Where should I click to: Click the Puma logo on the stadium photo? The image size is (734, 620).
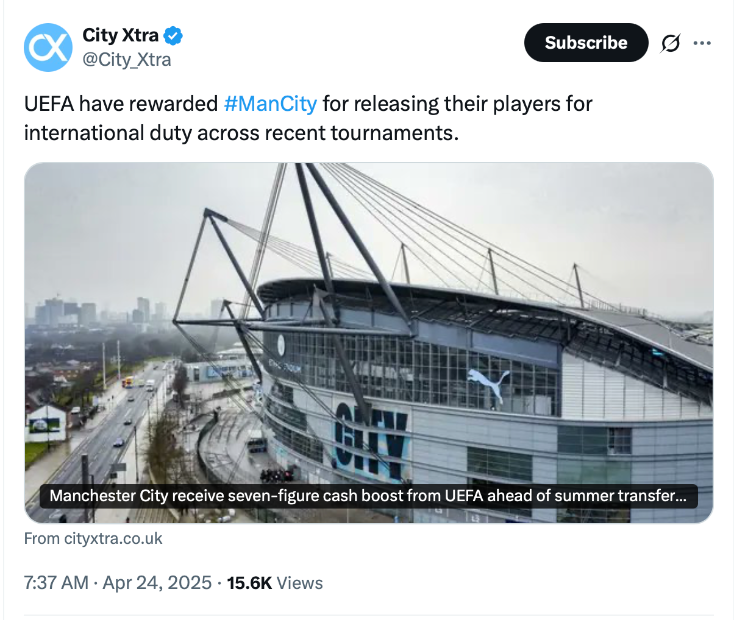[488, 384]
